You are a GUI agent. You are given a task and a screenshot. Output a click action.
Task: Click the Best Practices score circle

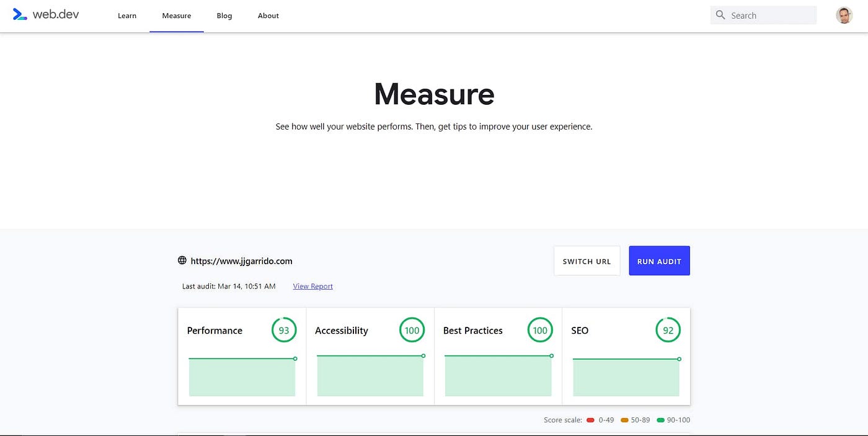pyautogui.click(x=540, y=330)
